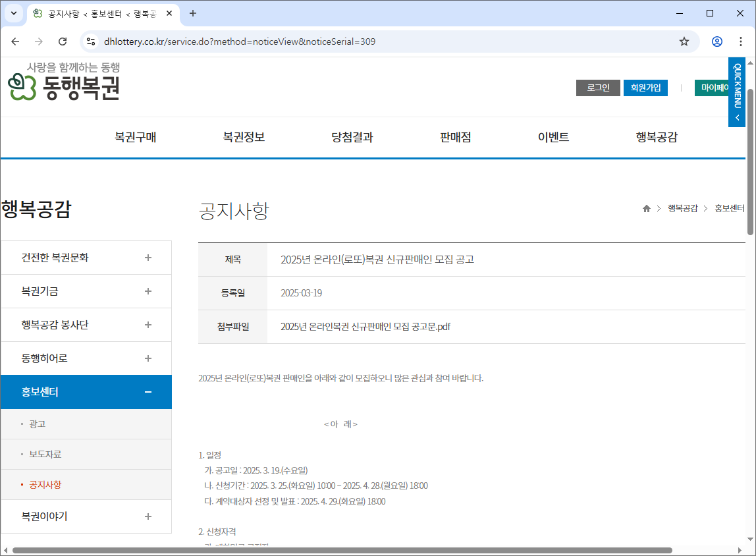This screenshot has height=556, width=756.
Task: Select 이벤트 in the top navigation
Action: pos(554,137)
